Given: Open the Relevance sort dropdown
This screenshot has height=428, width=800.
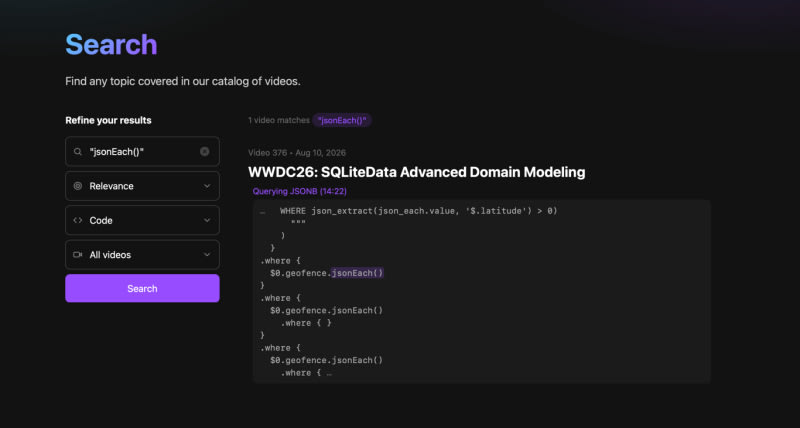Looking at the screenshot, I should (x=142, y=186).
